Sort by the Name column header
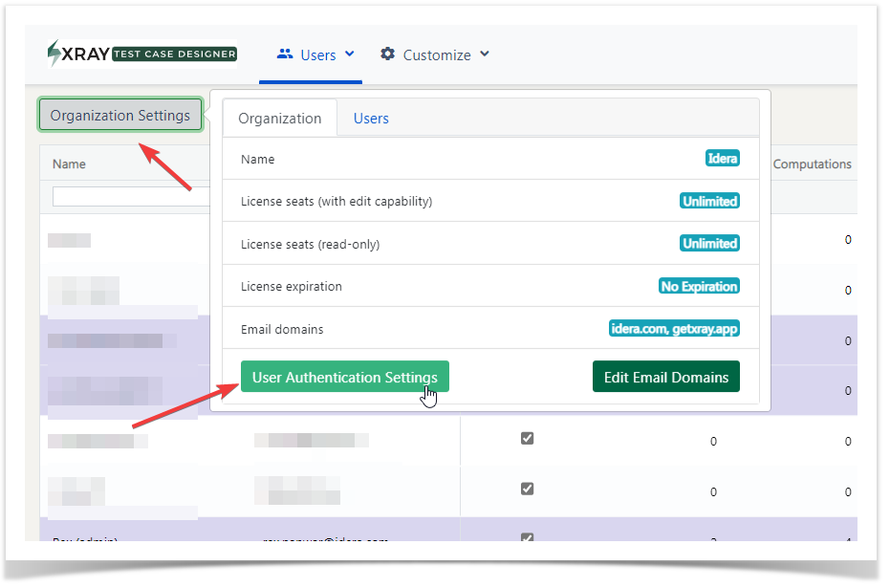The image size is (890, 588). click(x=69, y=164)
